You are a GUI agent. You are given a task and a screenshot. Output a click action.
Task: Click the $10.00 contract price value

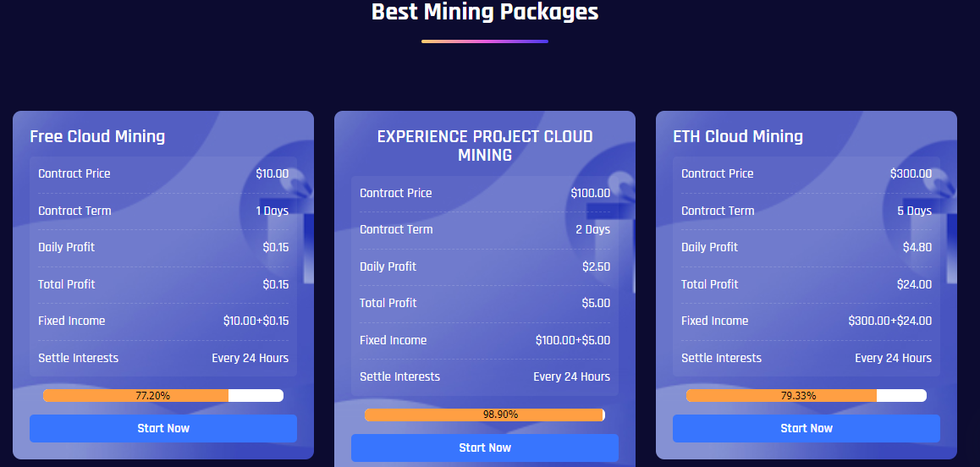272,173
